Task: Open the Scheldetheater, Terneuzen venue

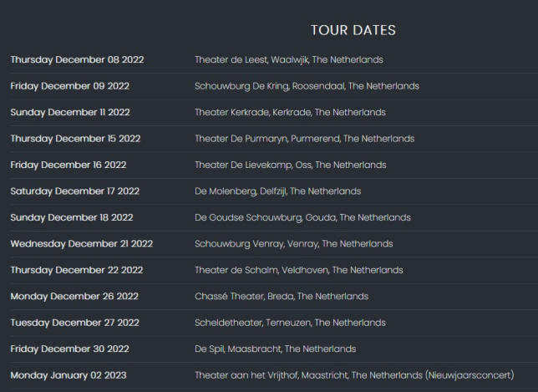Action: click(290, 323)
